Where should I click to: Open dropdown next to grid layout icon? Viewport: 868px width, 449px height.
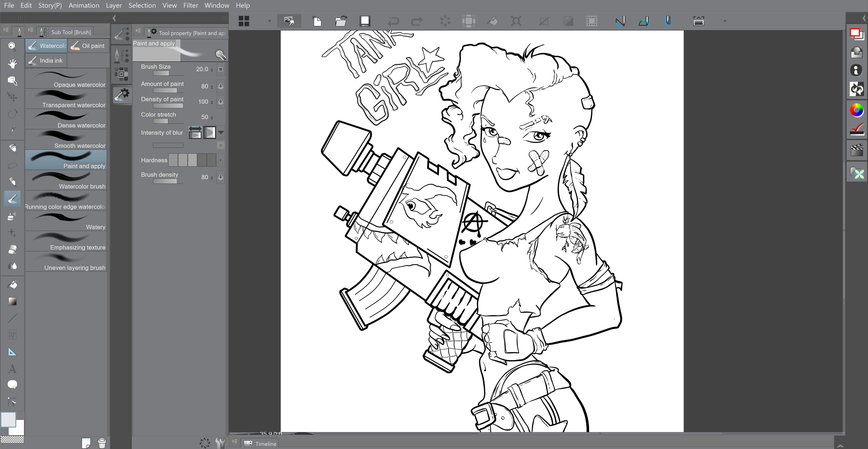[x=269, y=21]
